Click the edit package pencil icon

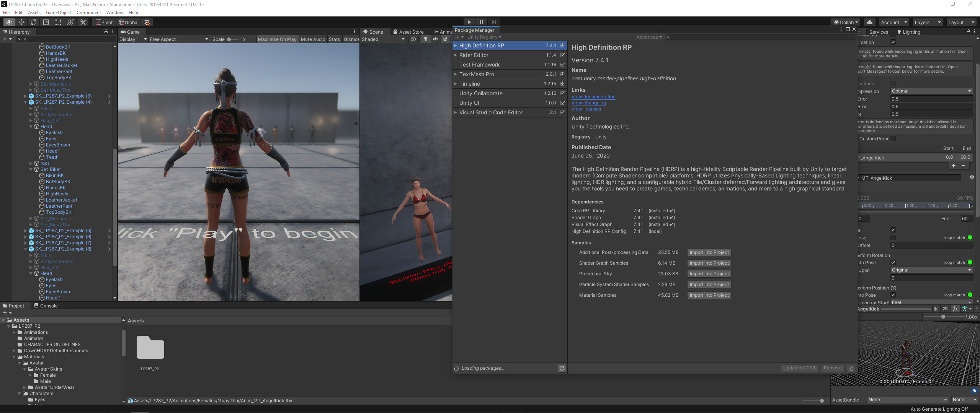click(851, 368)
